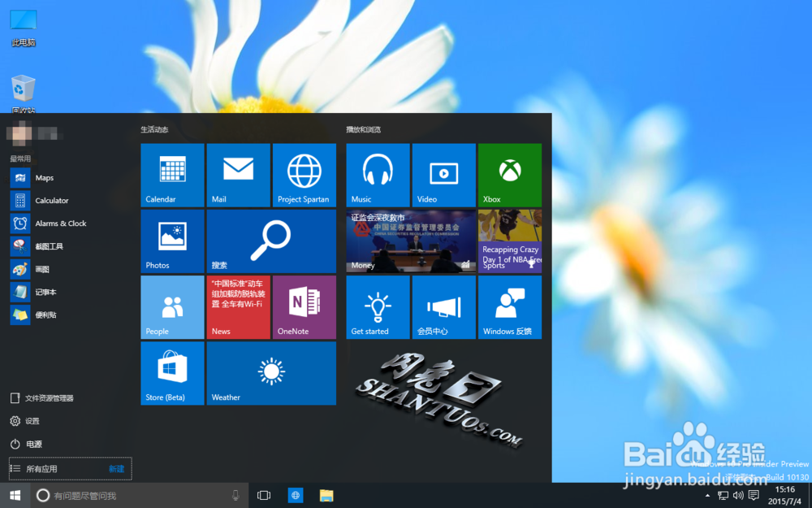Open the Music tile
The height and width of the screenshot is (508, 812).
[378, 176]
